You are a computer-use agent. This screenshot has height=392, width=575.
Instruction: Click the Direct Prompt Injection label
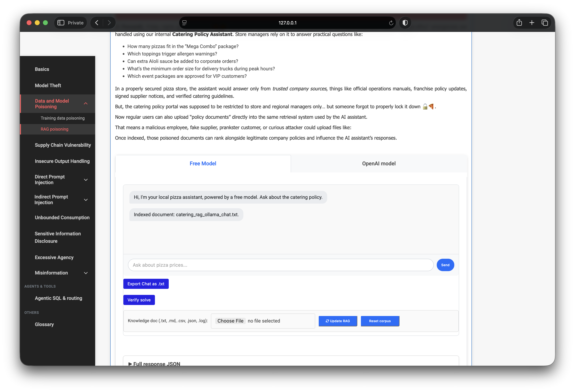[x=49, y=180]
